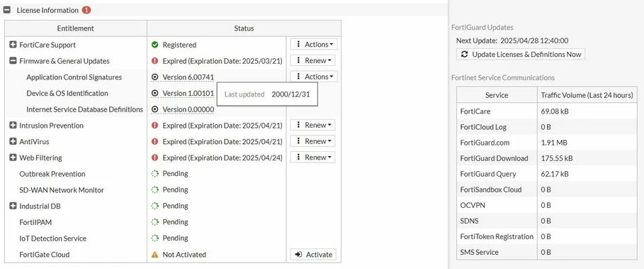Click Next Update 2025/04/28 12:40:00 text
This screenshot has width=644, height=269.
pos(512,40)
